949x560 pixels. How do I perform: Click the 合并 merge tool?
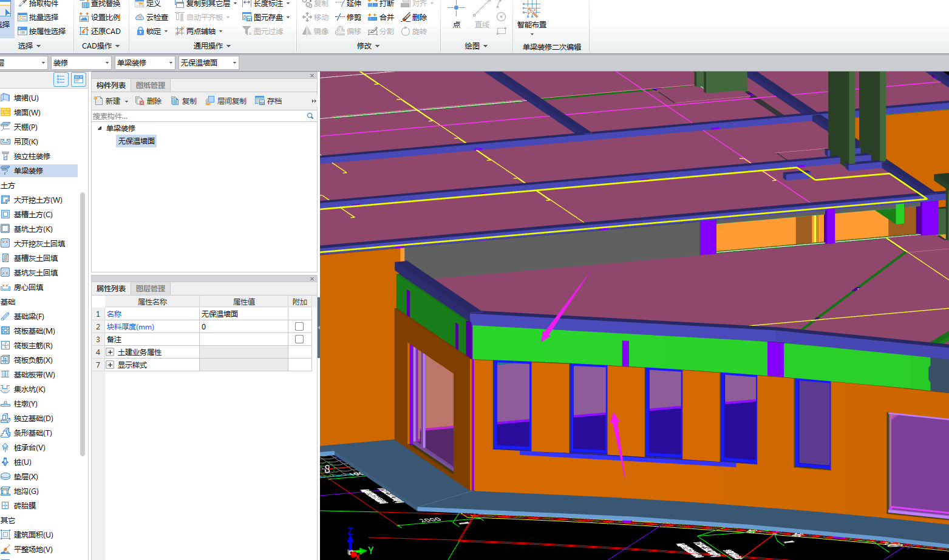coord(381,17)
